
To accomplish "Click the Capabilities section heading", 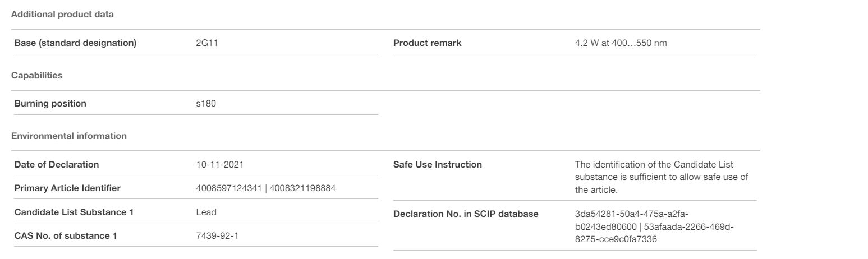I will click(x=37, y=75).
